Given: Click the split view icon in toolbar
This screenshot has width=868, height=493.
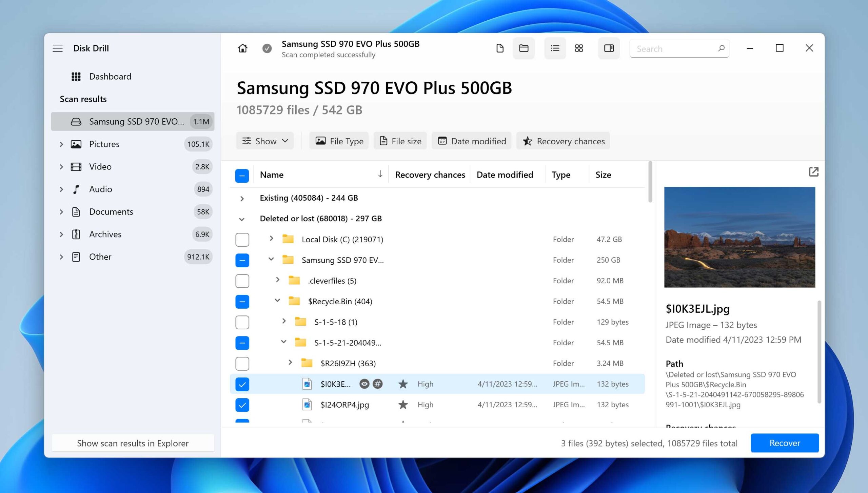Looking at the screenshot, I should 608,48.
